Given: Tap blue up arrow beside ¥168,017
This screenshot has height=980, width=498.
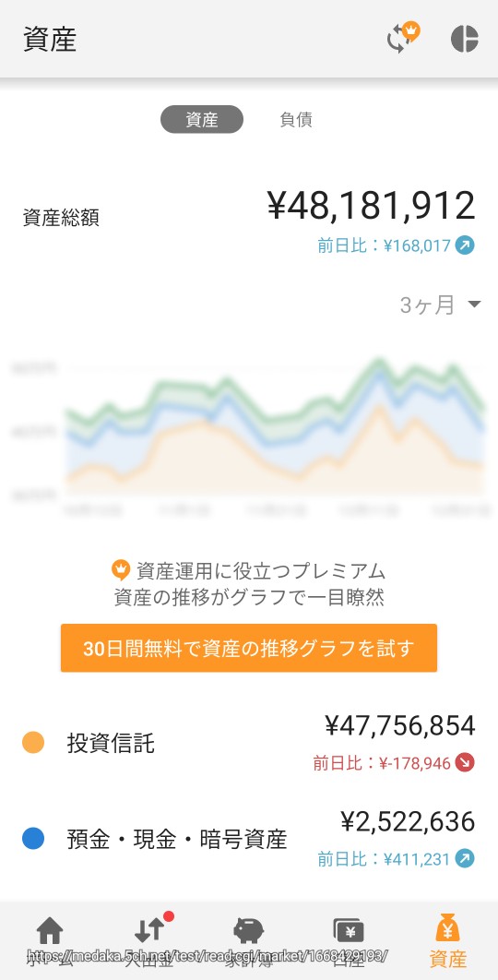Looking at the screenshot, I should pos(465,245).
